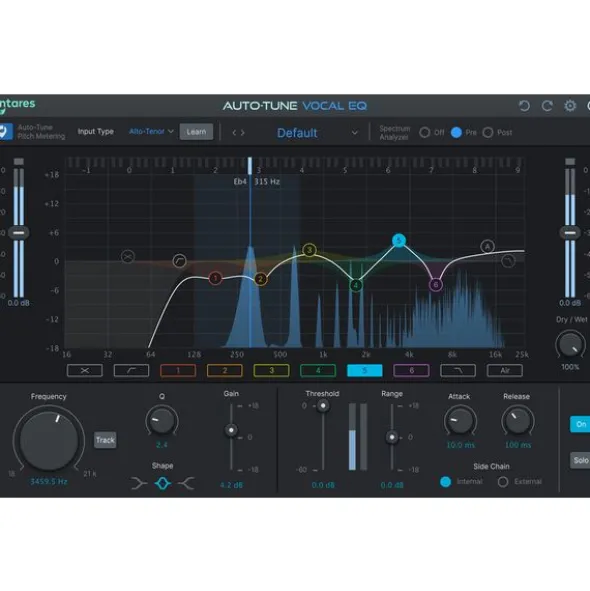590x591 pixels.
Task: Select EQ band node 6 on graph
Action: 436,285
